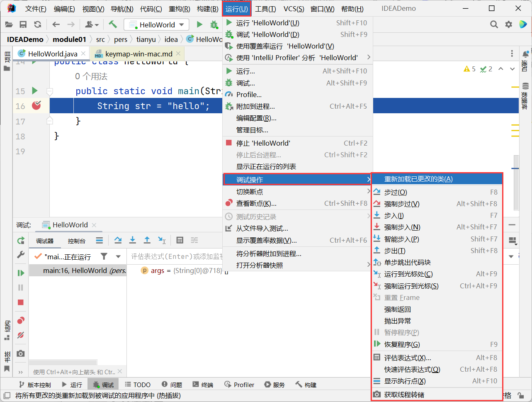
Task: Click the step out icon in debugger toolbar
Action: click(x=147, y=240)
